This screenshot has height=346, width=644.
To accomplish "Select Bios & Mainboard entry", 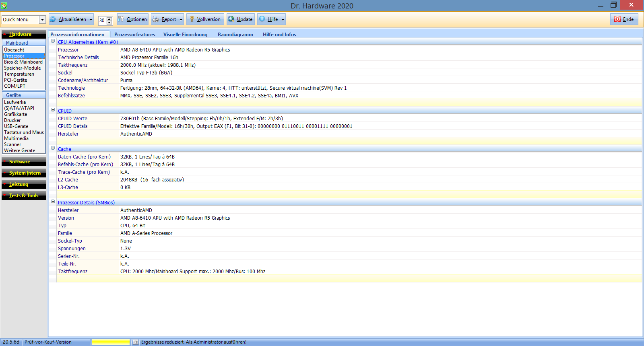I will pyautogui.click(x=24, y=62).
